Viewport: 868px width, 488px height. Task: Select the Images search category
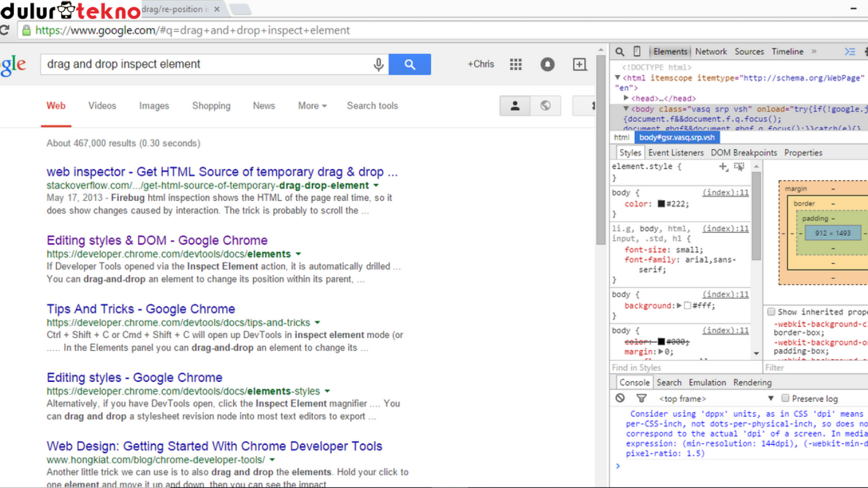pyautogui.click(x=154, y=106)
